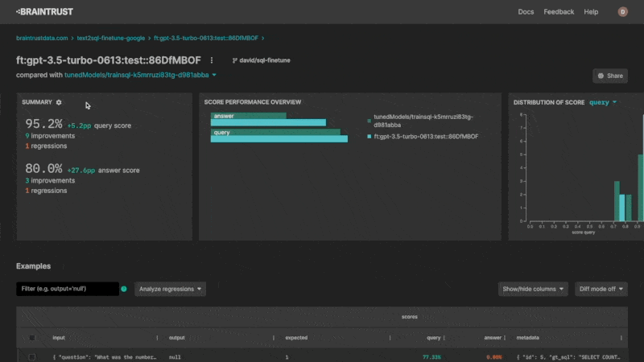644x362 pixels.
Task: Open Summary settings gear
Action: (x=59, y=102)
